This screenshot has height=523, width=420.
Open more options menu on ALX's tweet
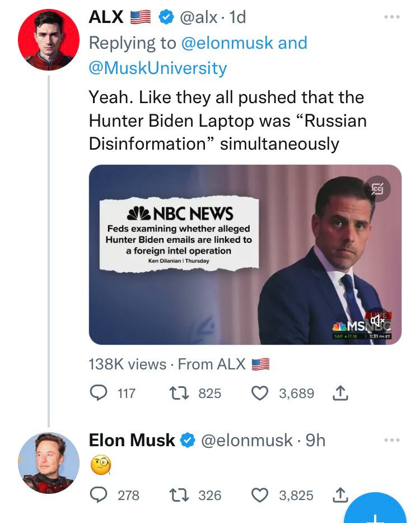point(392,17)
